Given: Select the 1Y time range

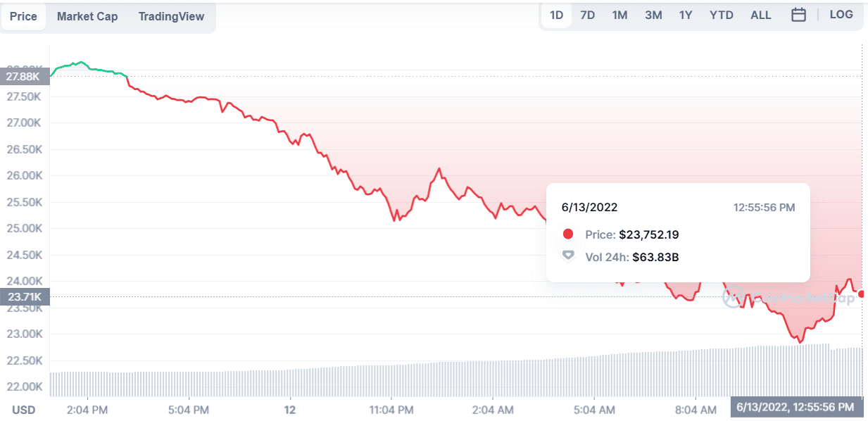Looking at the screenshot, I should pos(686,15).
